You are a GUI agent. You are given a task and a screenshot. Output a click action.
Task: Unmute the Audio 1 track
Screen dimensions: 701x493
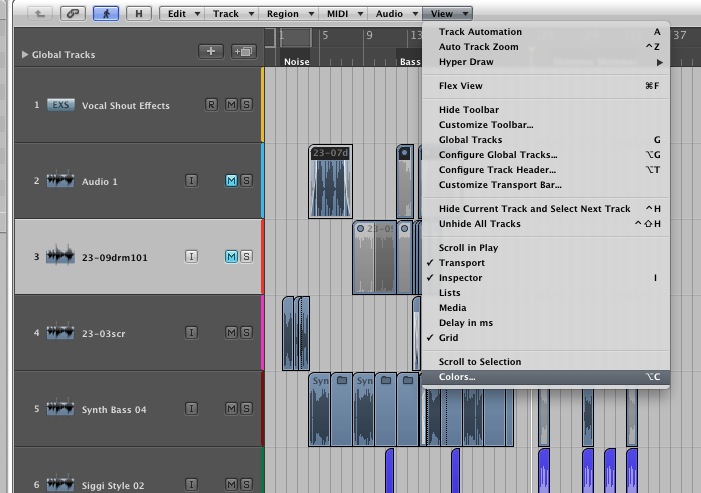pos(231,181)
